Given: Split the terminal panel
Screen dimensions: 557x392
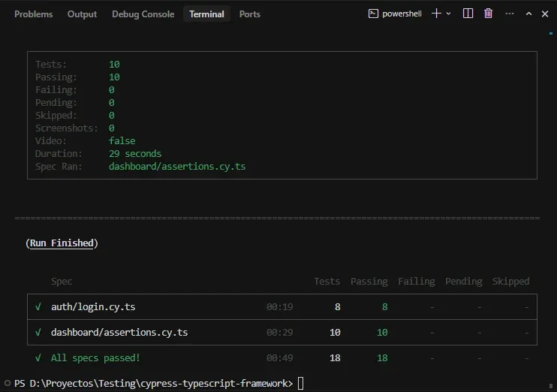Looking at the screenshot, I should coord(468,14).
